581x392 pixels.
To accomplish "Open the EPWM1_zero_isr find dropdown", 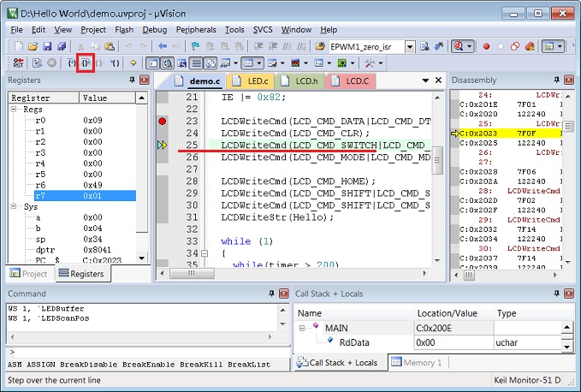I will [410, 46].
